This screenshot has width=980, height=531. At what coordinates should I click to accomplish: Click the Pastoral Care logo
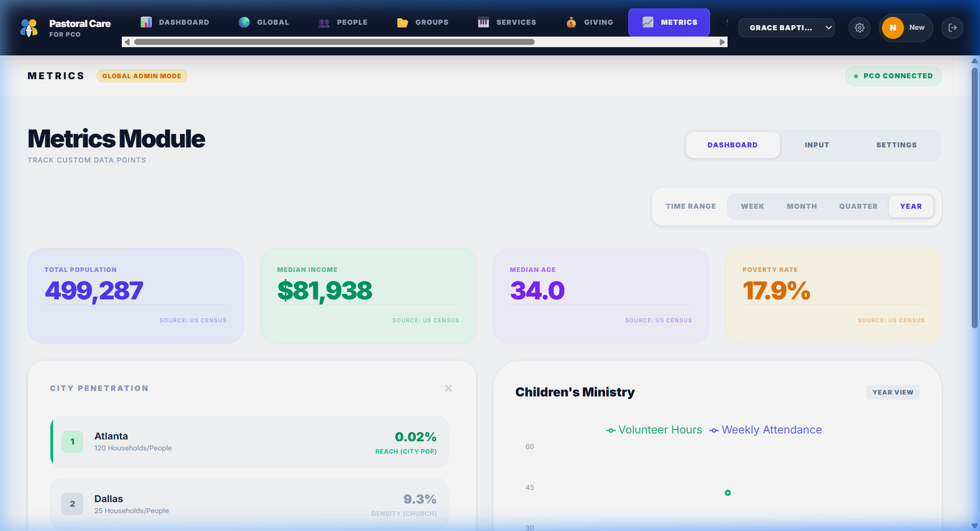(x=29, y=27)
